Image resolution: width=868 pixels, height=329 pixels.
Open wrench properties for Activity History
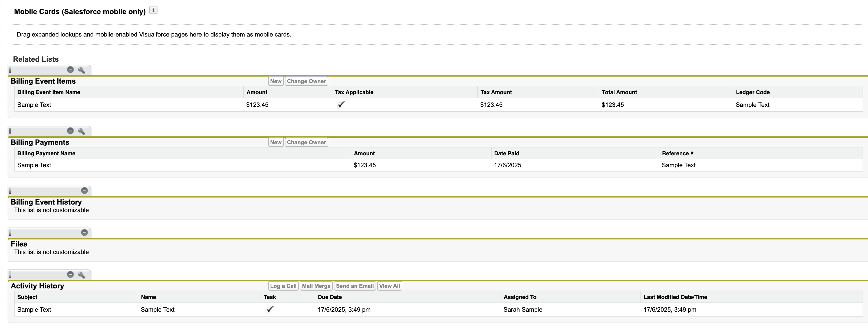(81, 275)
